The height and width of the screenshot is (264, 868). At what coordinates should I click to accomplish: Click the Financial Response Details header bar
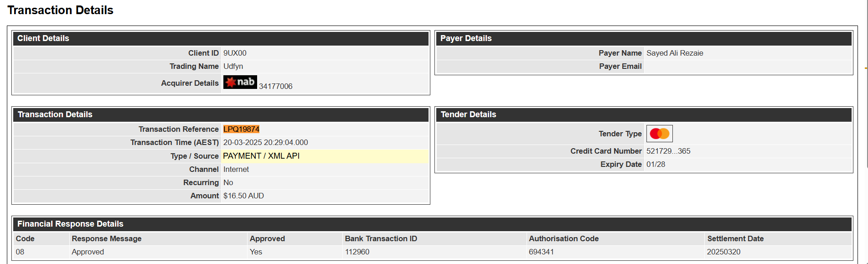(x=433, y=224)
